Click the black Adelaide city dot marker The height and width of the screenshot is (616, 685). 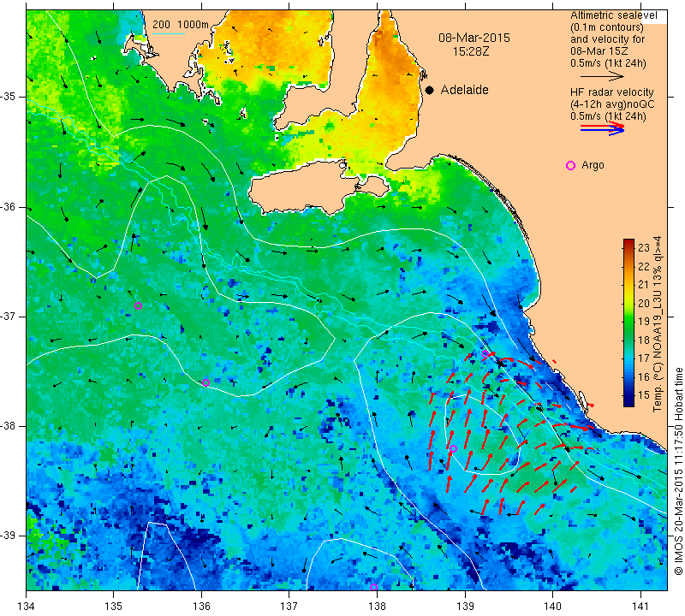click(430, 90)
